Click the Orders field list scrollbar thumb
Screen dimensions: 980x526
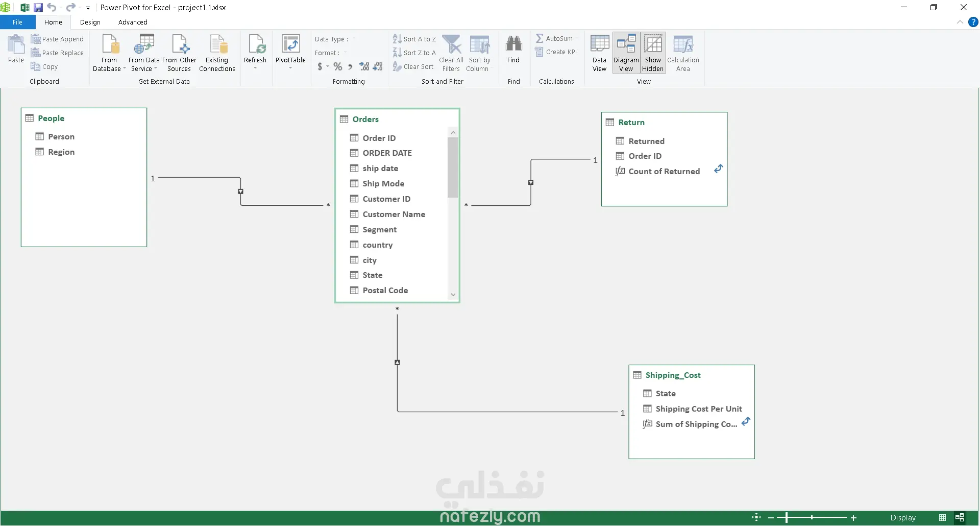point(453,168)
